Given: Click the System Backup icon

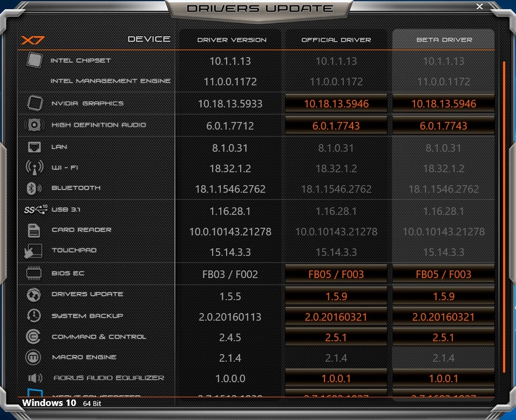Looking at the screenshot, I should [33, 315].
